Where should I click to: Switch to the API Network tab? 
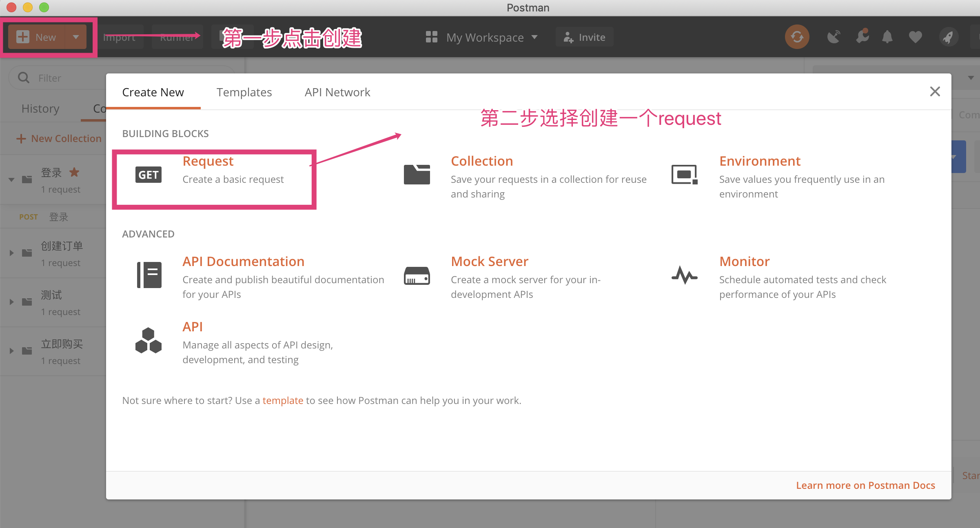[x=337, y=92]
